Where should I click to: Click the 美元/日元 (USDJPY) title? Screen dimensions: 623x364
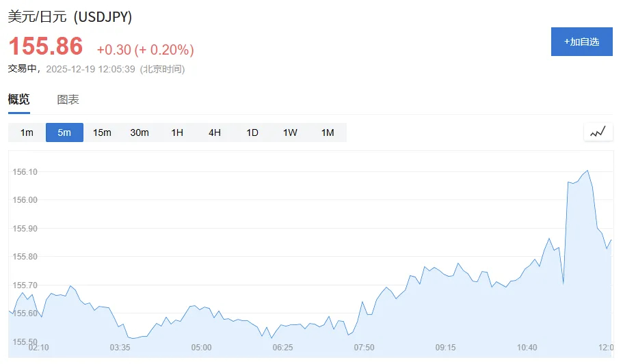coord(70,16)
